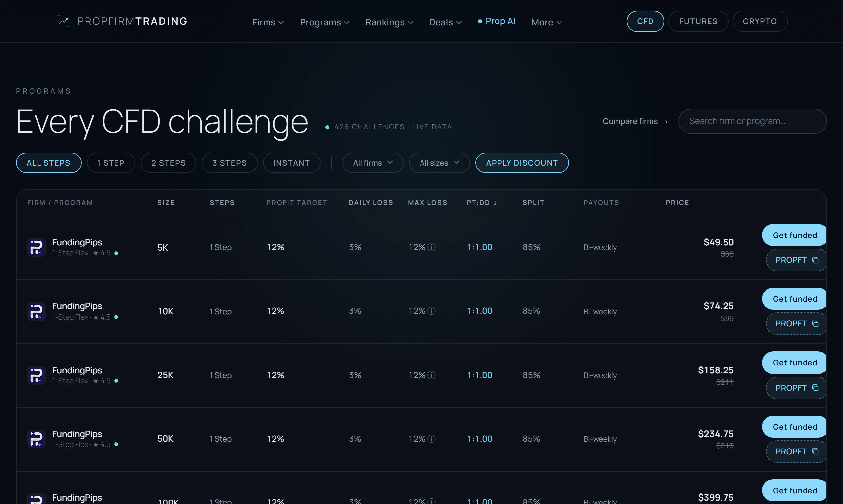Viewport: 843px width, 504px height.
Task: Click Get funded for the 10K program
Action: [x=795, y=299]
